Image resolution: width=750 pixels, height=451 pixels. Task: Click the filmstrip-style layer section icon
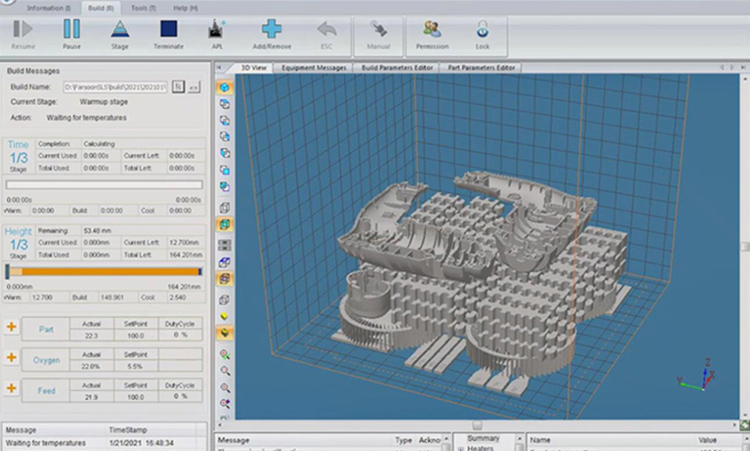pos(224,245)
